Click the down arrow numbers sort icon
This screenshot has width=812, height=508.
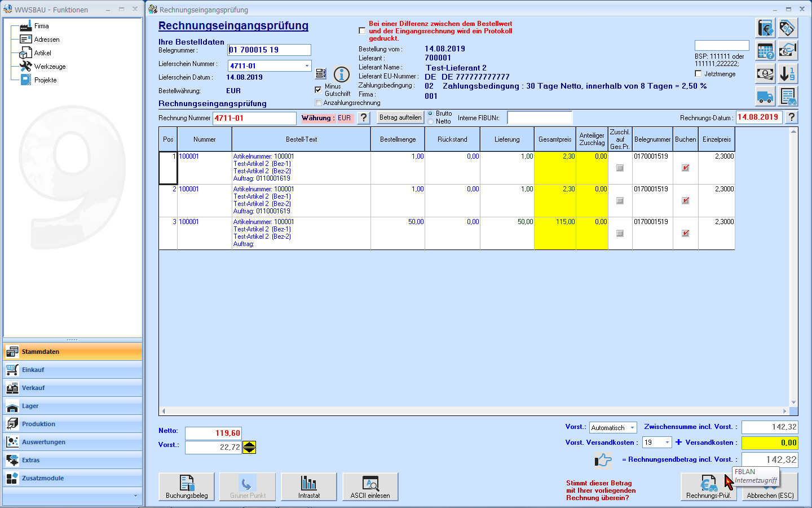click(787, 73)
